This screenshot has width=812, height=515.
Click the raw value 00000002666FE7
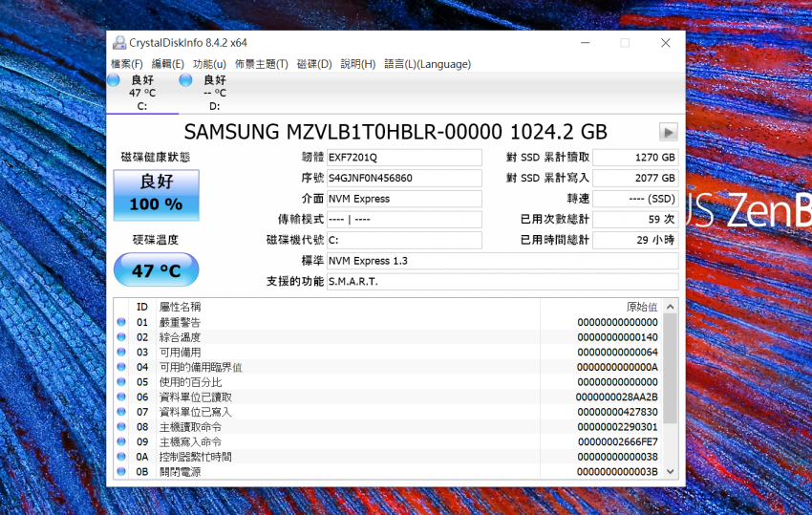[x=618, y=442]
